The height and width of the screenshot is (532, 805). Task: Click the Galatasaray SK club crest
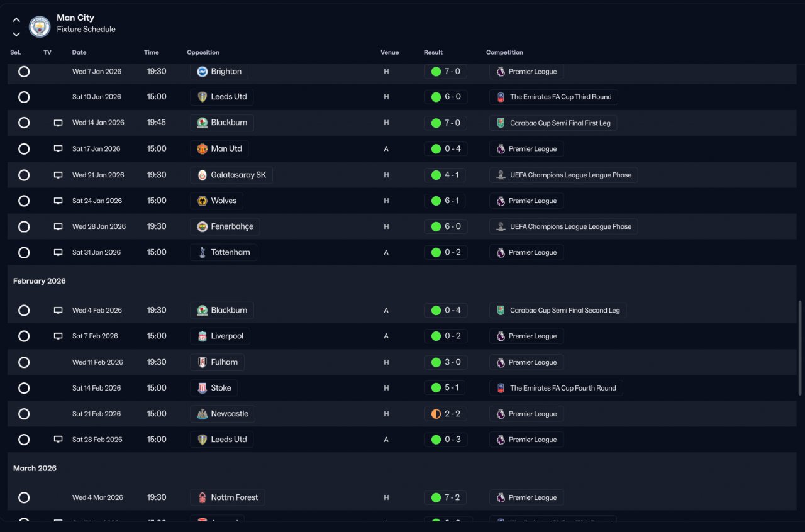(x=203, y=175)
